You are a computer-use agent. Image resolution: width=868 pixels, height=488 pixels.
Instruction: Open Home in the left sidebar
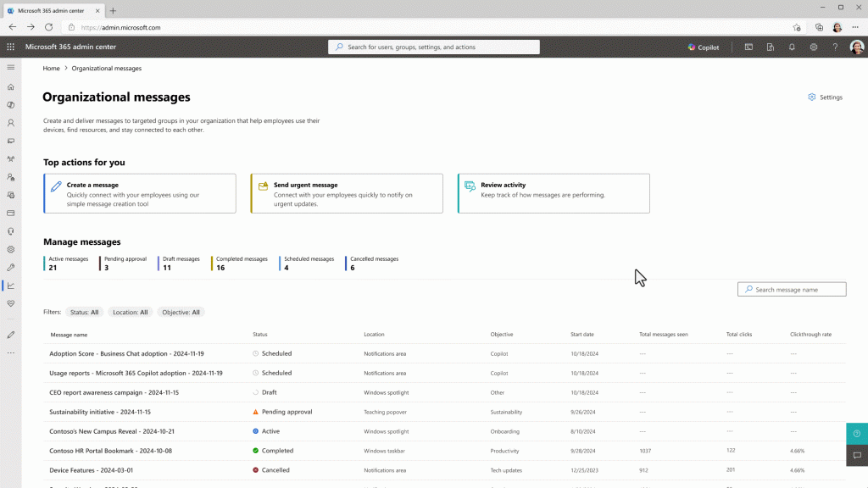coord(10,87)
